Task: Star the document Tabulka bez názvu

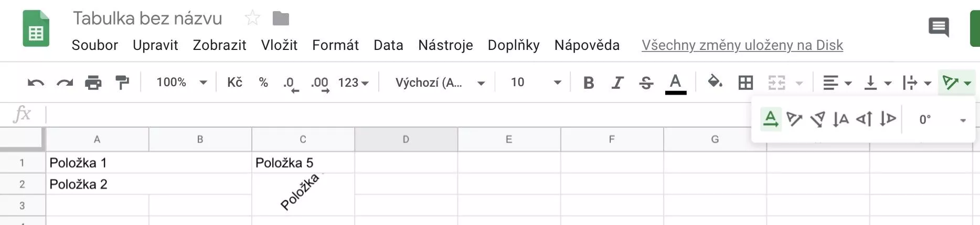Action: coord(252,18)
